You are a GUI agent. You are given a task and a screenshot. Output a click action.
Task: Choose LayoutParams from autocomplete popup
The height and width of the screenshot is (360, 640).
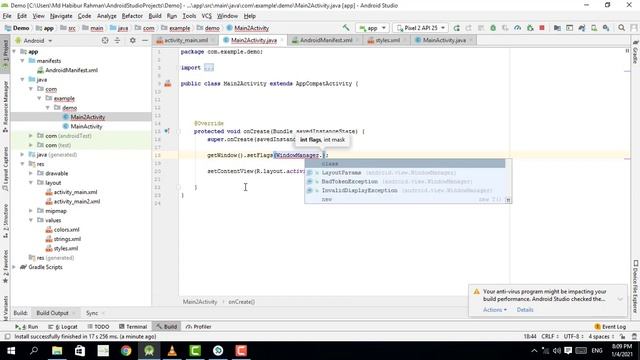(405, 173)
